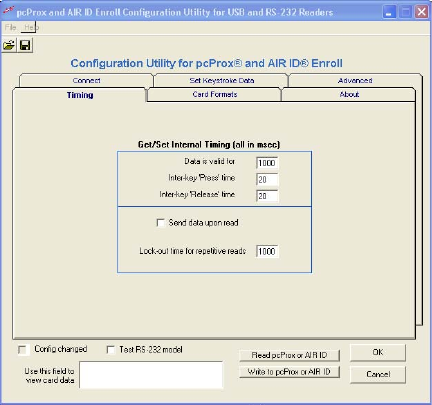Viewport: 432px width, 405px height.
Task: Switch to the Advanced tab
Action: pyautogui.click(x=355, y=81)
